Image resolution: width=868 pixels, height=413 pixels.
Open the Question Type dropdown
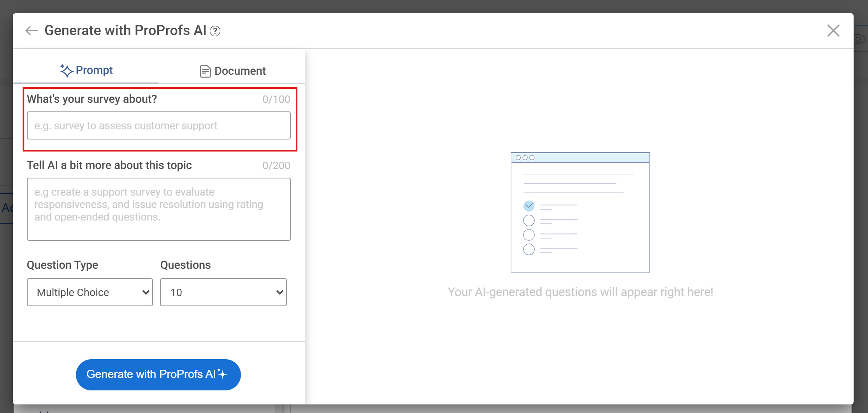(x=90, y=292)
